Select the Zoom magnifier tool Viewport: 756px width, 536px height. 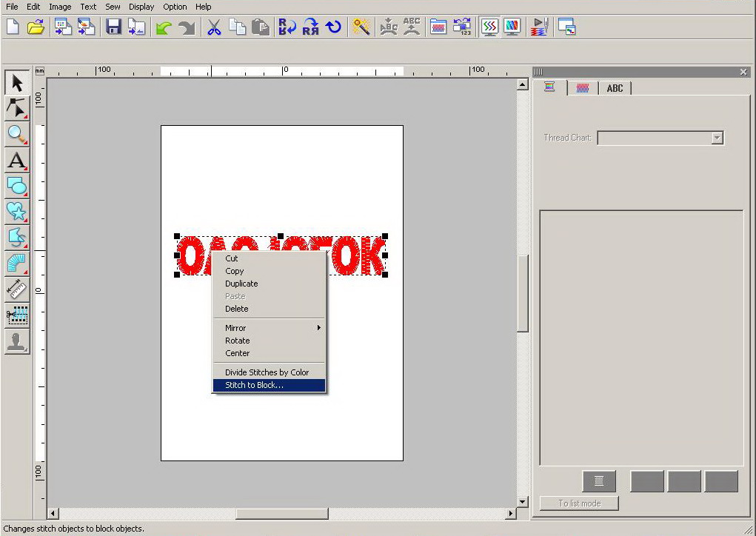click(17, 134)
